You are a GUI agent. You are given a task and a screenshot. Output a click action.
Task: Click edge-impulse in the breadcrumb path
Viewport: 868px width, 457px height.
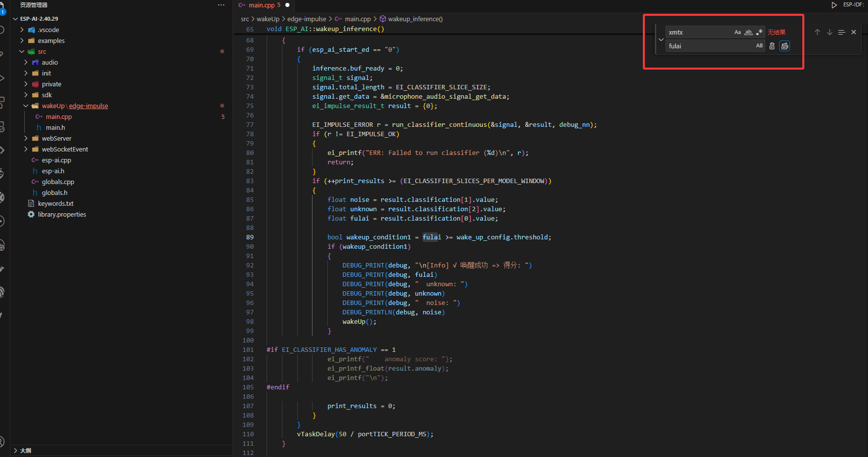[307, 19]
